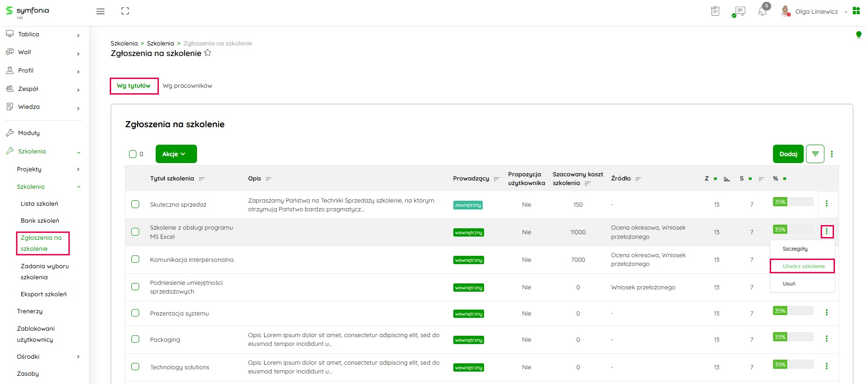Open the chat messages icon
The image size is (868, 384).
(739, 11)
